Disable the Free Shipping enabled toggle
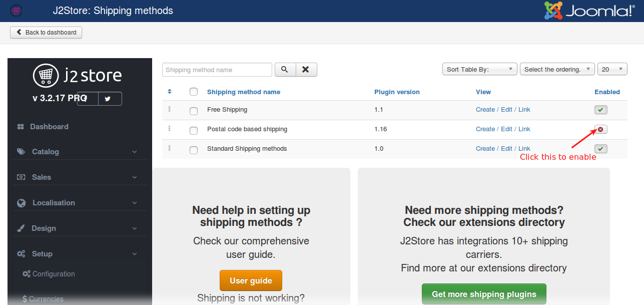This screenshot has width=644, height=305. [x=600, y=110]
